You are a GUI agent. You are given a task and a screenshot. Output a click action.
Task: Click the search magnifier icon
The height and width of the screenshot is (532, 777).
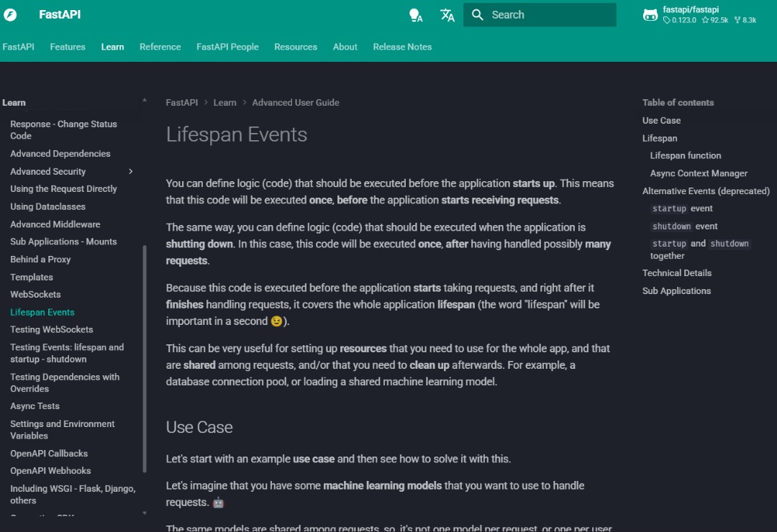click(477, 14)
